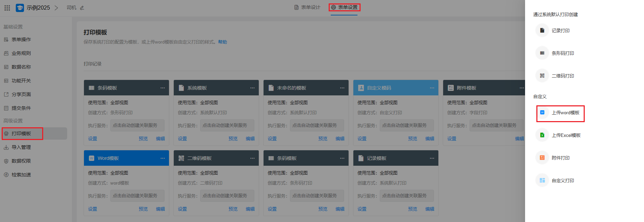Click 执行服务 field on 自定义模码 card
Viewport: 644px width, 222px height.
(x=406, y=126)
